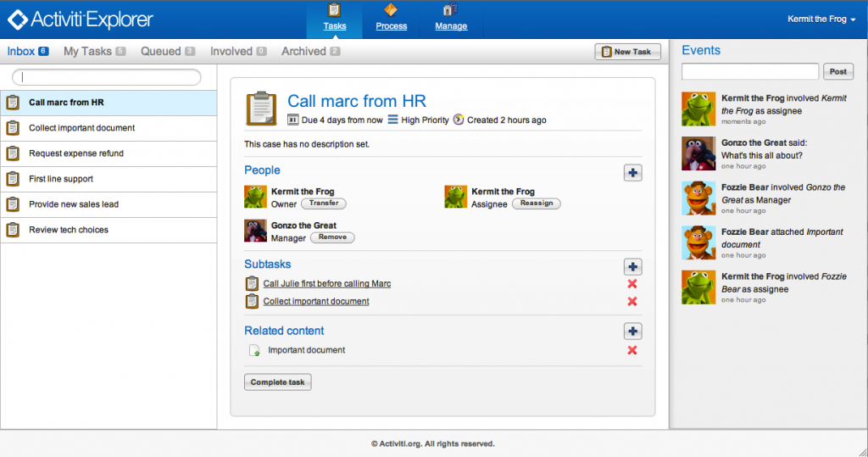
Task: Open the Collect important document subtask link
Action: coord(316,301)
